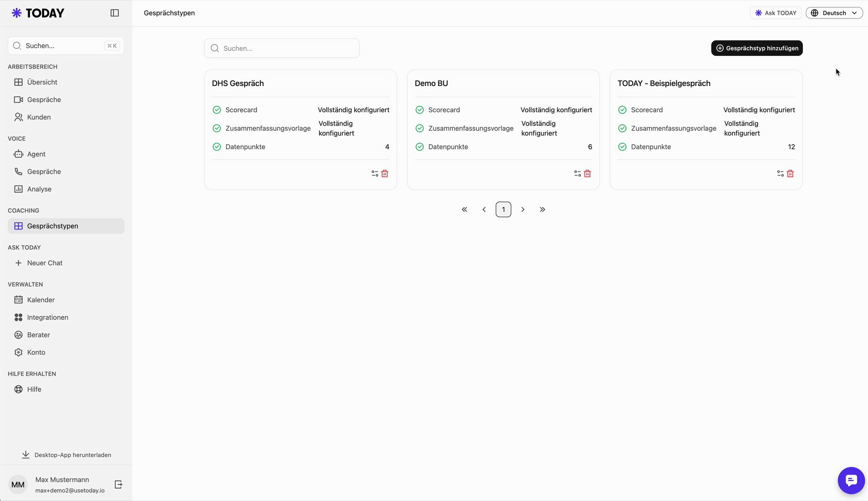Go to first page of results
The height and width of the screenshot is (501, 868).
point(465,209)
